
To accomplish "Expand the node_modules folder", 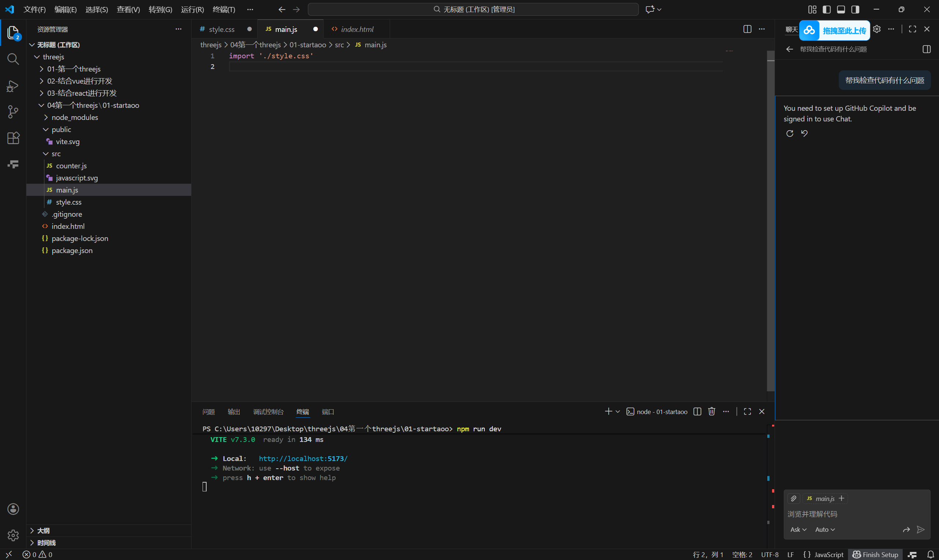I will coord(74,117).
